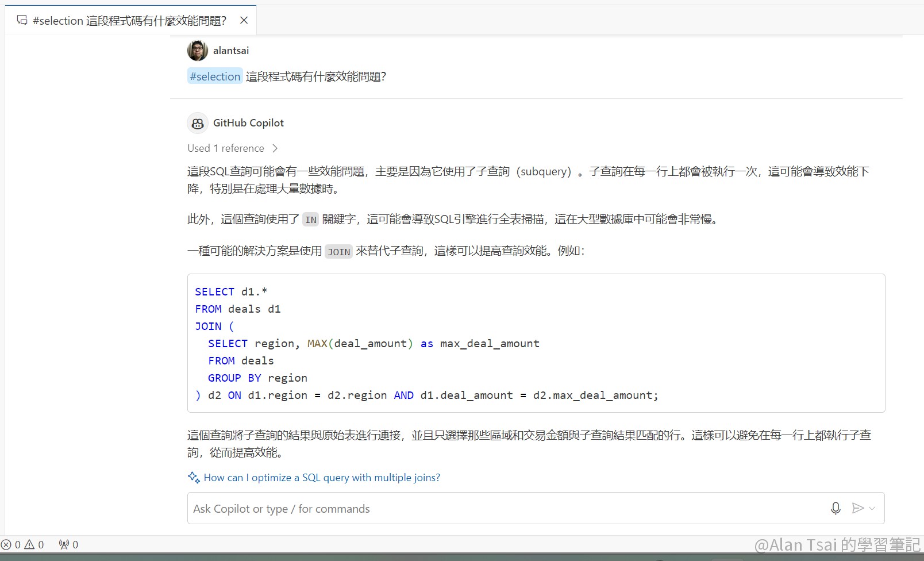Click the GROUP BY region code line
The height and width of the screenshot is (561, 924).
coord(257,378)
